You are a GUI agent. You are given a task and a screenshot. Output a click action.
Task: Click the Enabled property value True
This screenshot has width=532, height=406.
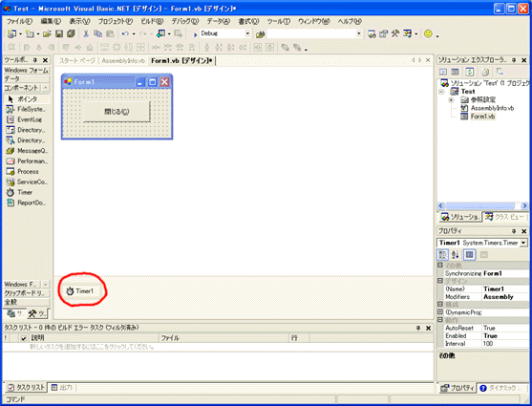click(x=505, y=335)
